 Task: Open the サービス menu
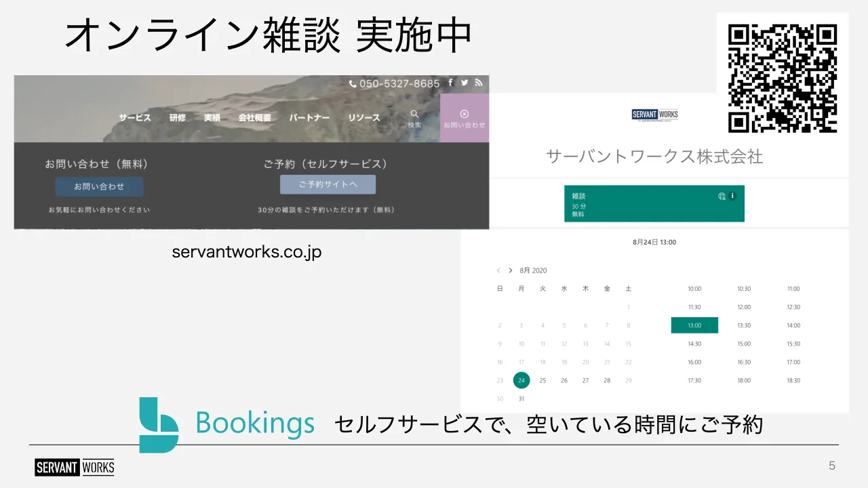coord(135,118)
